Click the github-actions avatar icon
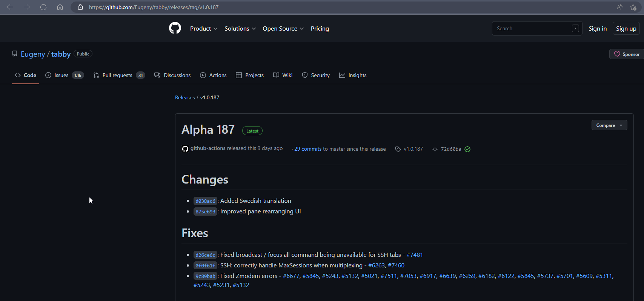 (x=185, y=149)
